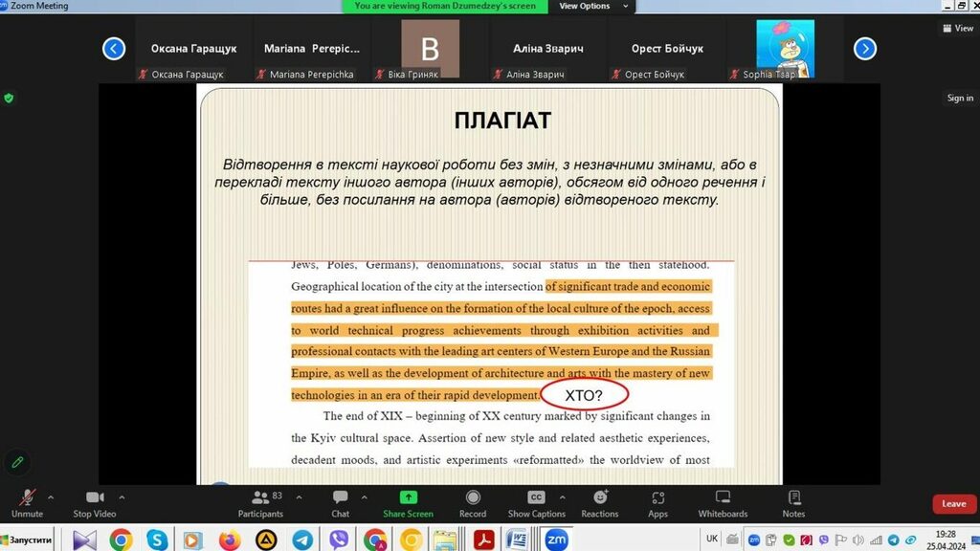Open the Reactions menu

[600, 502]
